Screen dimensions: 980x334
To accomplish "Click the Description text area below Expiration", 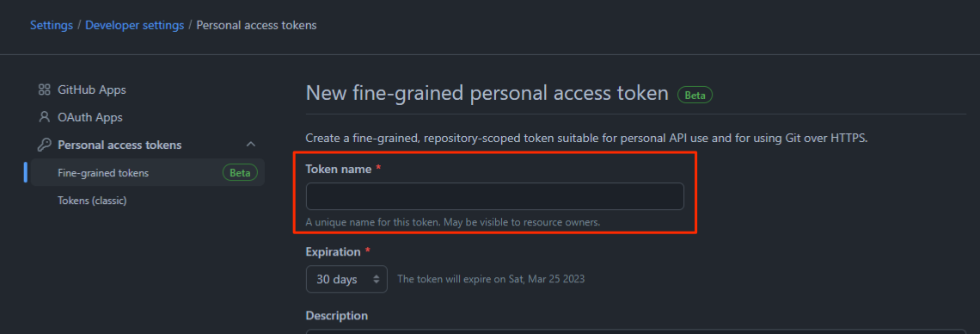I will (x=636, y=331).
